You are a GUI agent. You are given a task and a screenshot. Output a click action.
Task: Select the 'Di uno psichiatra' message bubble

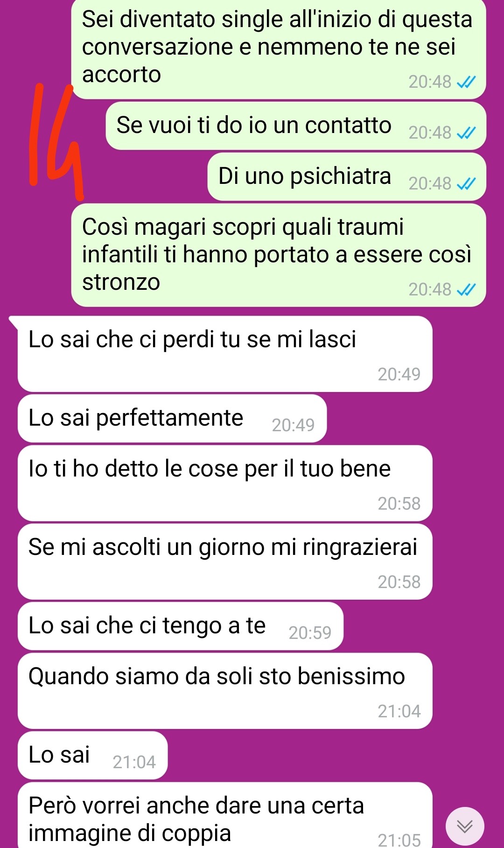tap(347, 177)
